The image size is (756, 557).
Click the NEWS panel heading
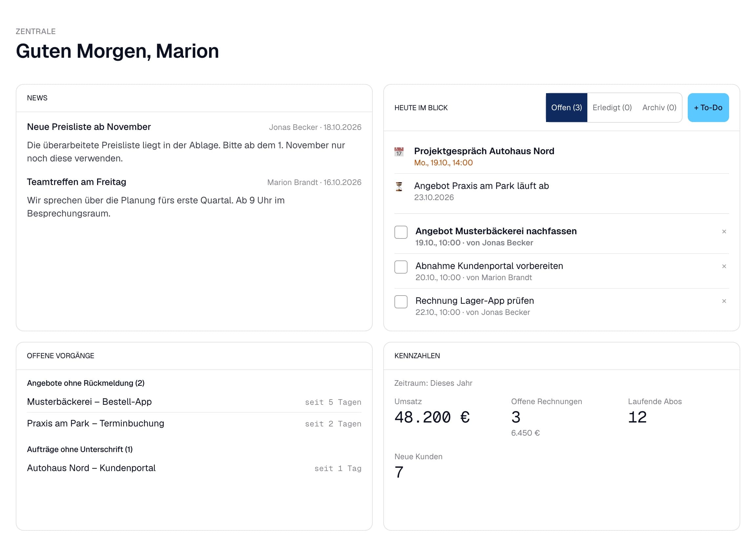tap(37, 98)
